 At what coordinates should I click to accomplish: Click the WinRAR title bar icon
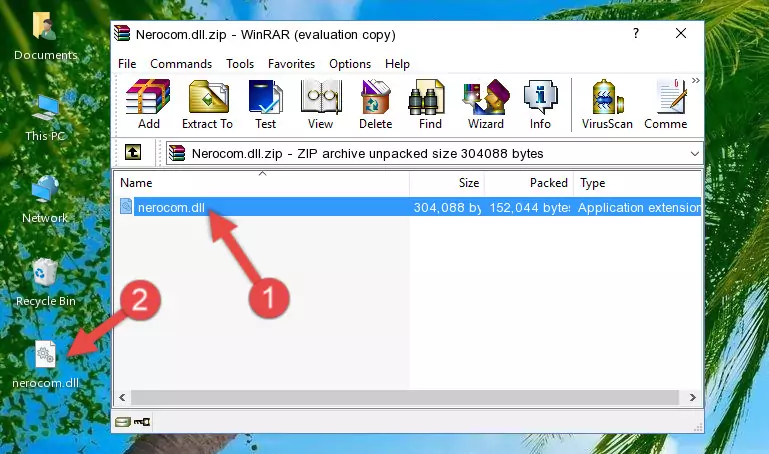point(122,33)
